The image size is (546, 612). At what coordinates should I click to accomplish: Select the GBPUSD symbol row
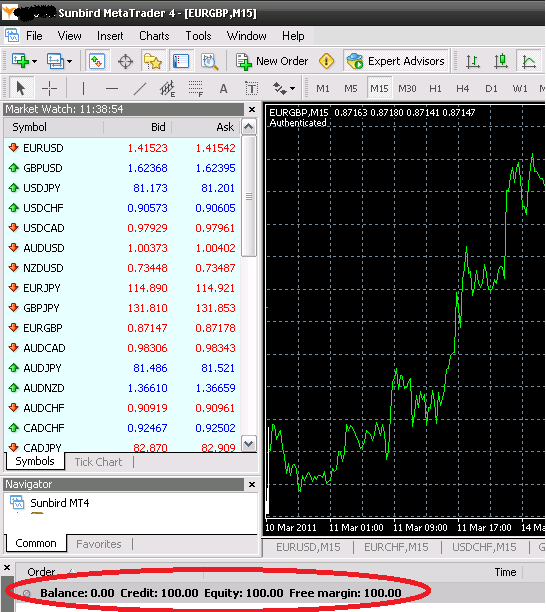pyautogui.click(x=123, y=168)
